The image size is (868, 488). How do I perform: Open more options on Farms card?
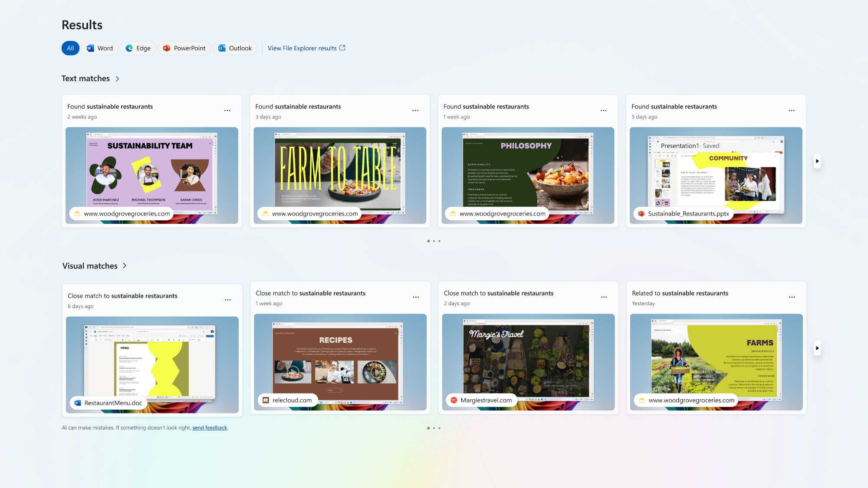tap(792, 297)
